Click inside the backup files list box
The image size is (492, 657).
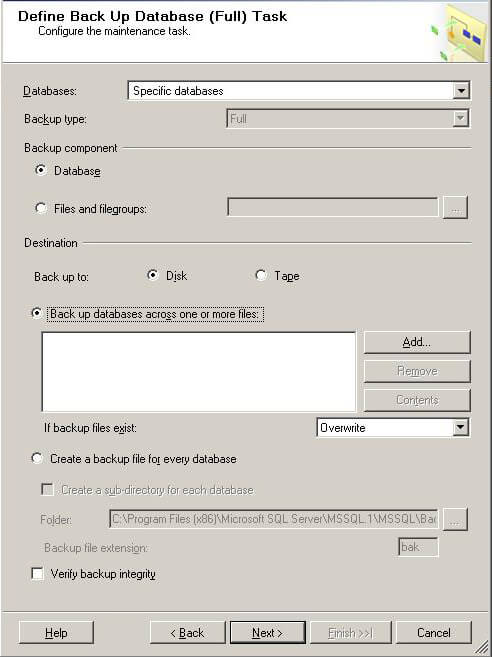click(x=199, y=372)
